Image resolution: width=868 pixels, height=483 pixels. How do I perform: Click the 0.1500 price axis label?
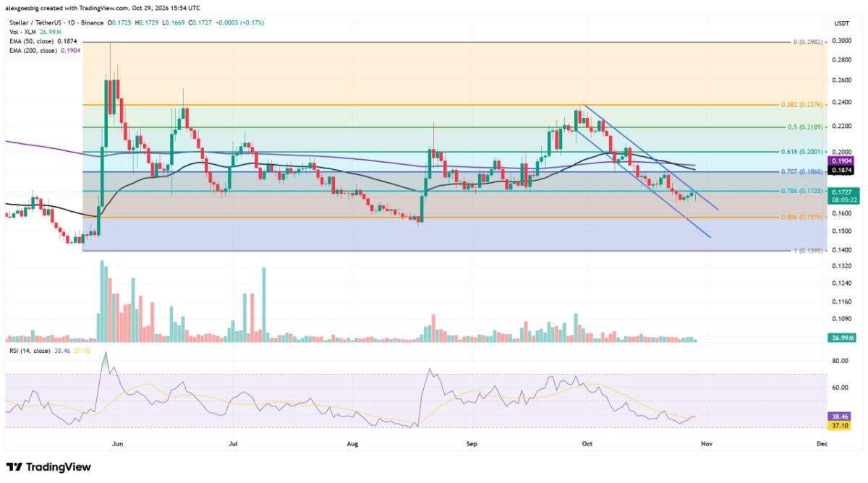click(x=842, y=231)
